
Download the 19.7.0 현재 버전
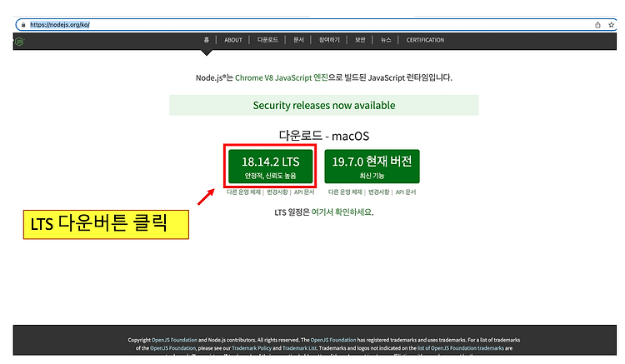click(372, 167)
